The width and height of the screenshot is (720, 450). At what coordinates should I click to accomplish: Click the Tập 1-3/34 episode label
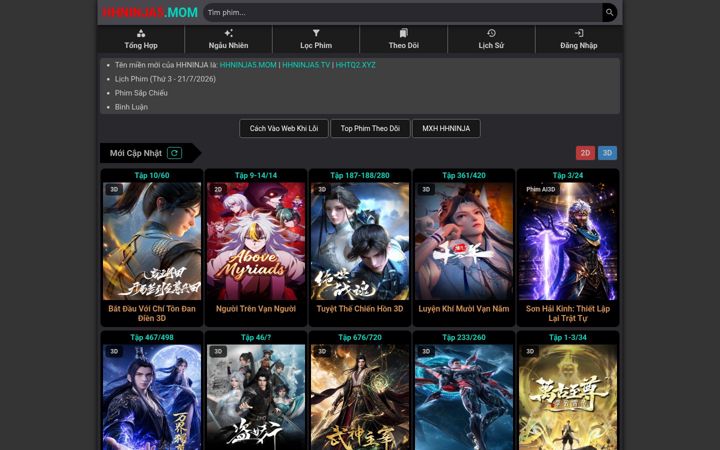point(568,338)
